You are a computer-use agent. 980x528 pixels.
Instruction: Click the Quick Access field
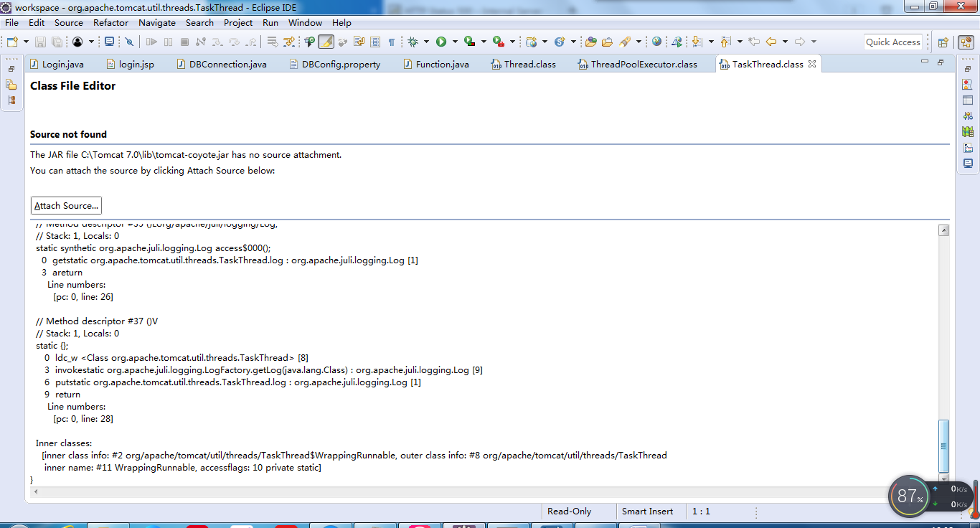point(892,42)
